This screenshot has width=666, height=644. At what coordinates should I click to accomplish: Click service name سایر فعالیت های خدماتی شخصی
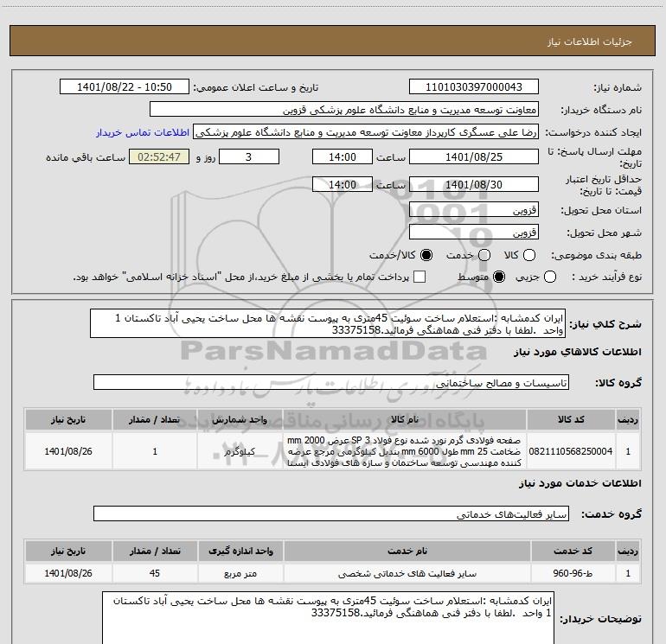click(x=407, y=573)
